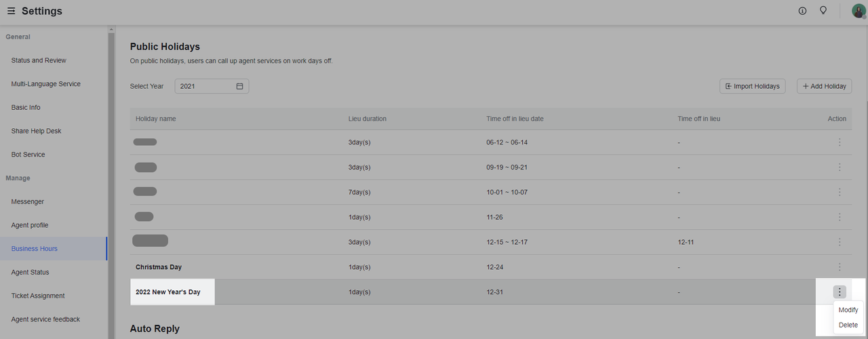This screenshot has height=339, width=868.
Task: Click the lightbulb tips icon
Action: (x=823, y=11)
